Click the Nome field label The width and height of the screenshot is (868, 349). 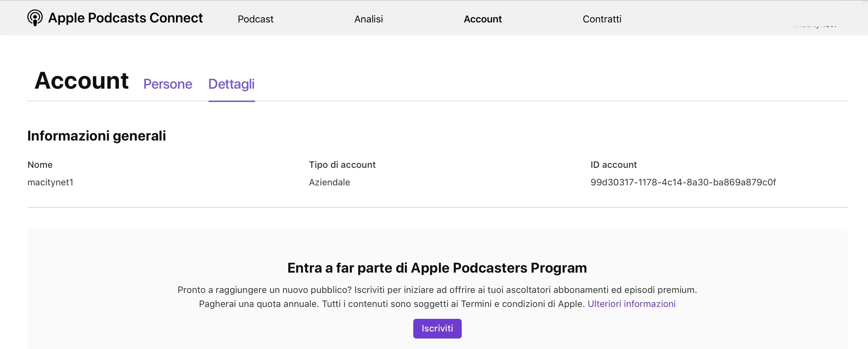click(40, 165)
